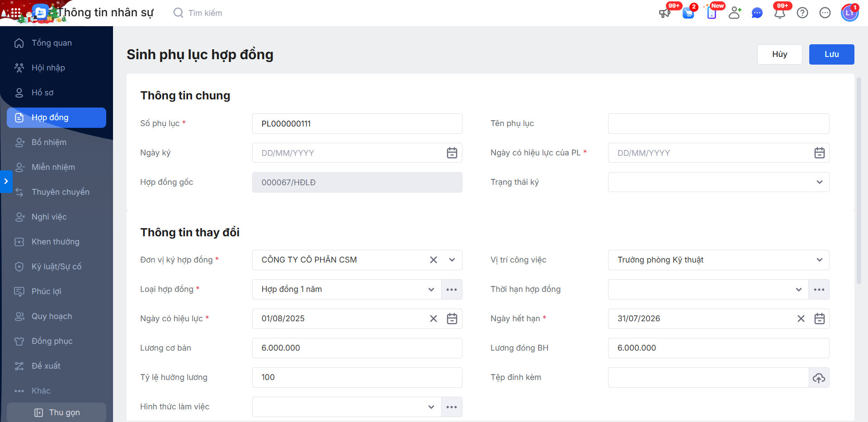Click upload icon for Tệp đính kèm
Viewport: 868px width, 422px height.
(819, 378)
